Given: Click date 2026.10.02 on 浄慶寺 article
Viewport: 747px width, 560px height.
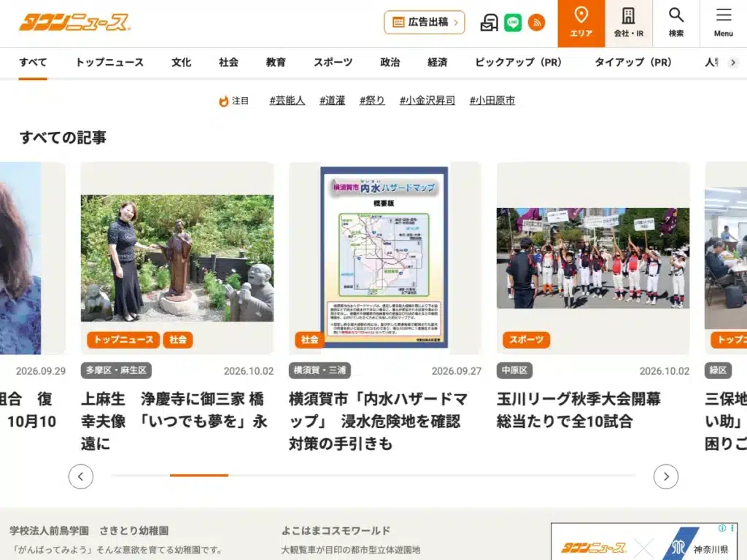Looking at the screenshot, I should pyautogui.click(x=249, y=371).
